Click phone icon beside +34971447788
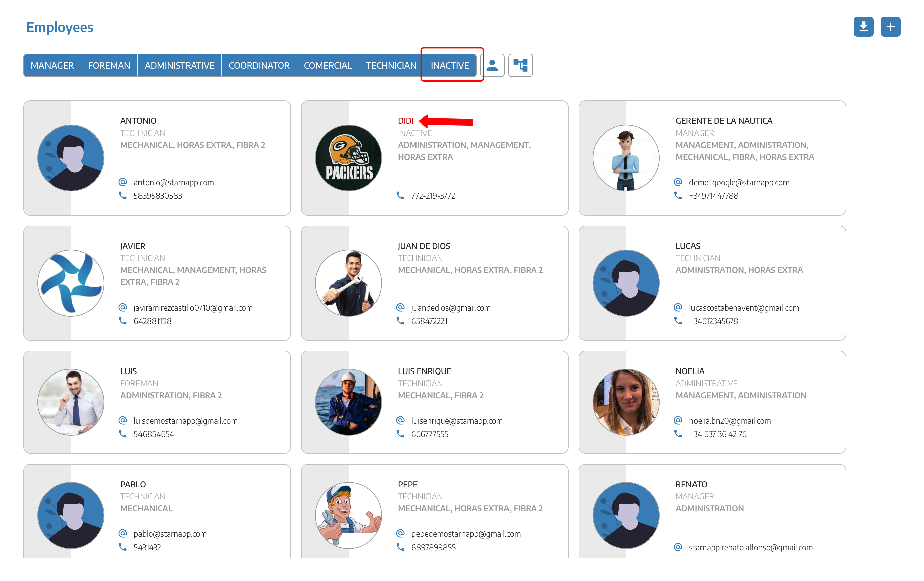The height and width of the screenshot is (581, 924). pos(678,195)
